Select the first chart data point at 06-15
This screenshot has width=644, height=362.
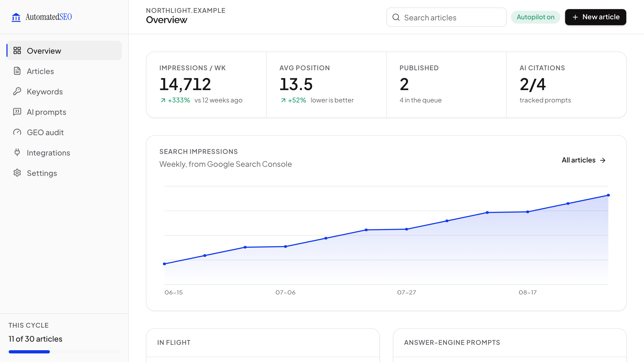coord(164,264)
